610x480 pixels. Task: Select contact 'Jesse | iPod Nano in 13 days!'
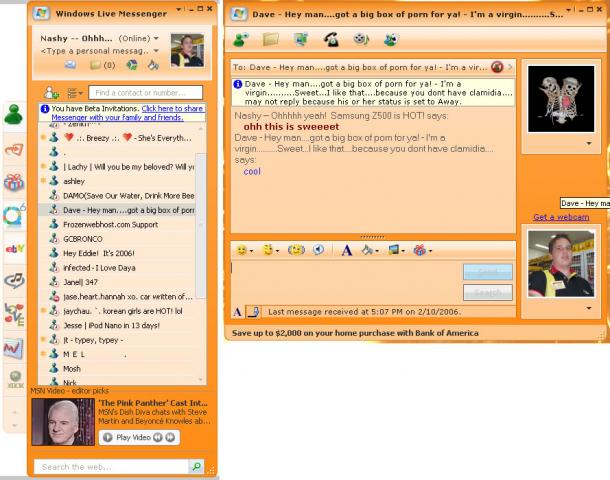coord(117,325)
